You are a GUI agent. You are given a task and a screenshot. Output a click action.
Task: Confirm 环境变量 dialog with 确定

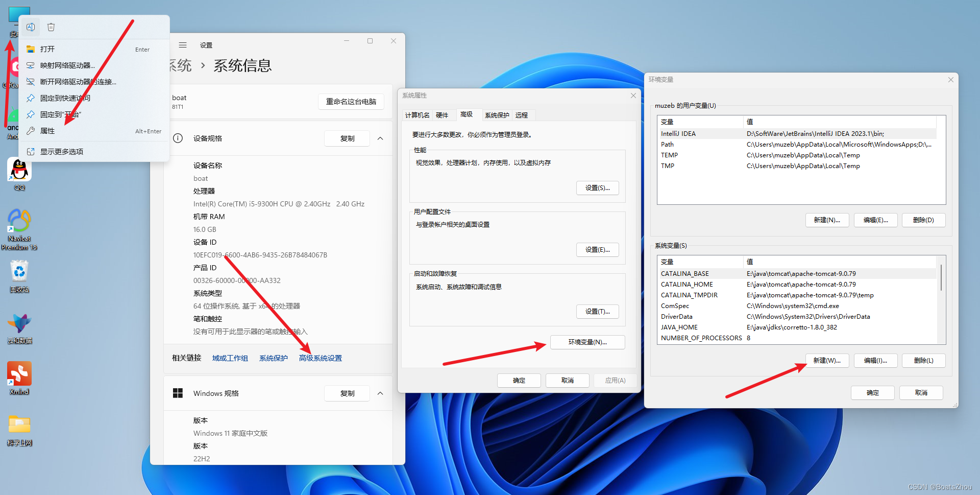(873, 393)
